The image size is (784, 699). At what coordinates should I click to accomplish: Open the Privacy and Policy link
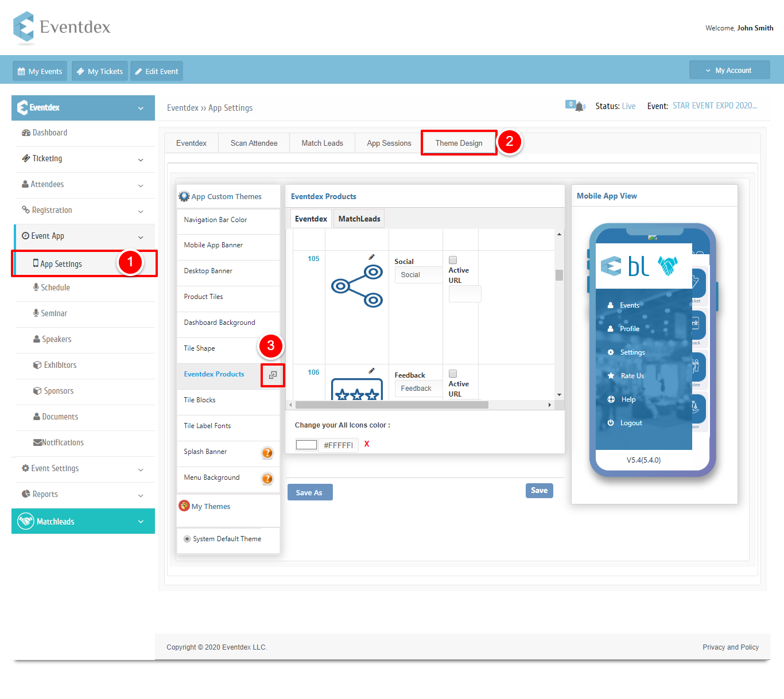tap(731, 647)
